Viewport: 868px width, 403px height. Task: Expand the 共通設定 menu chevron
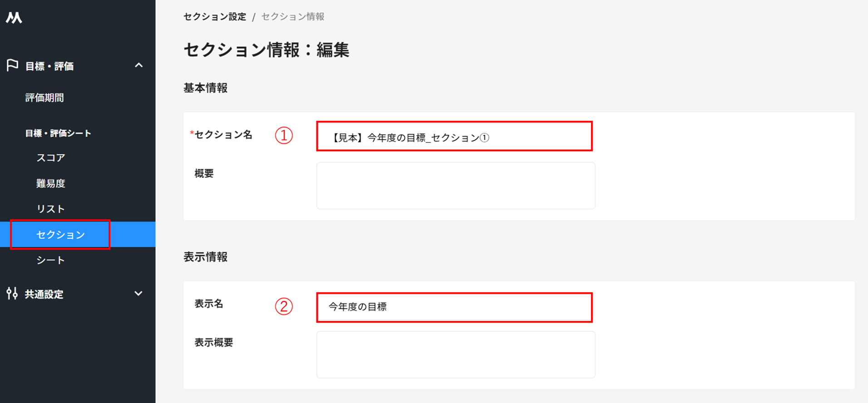(x=139, y=294)
